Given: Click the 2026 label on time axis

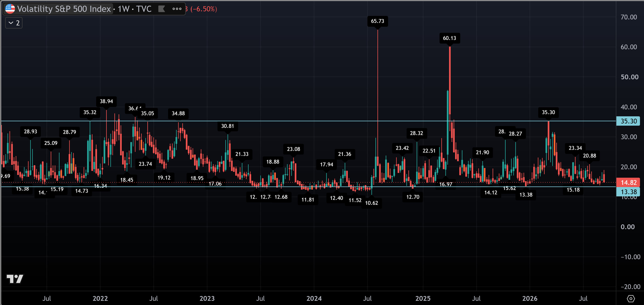Looking at the screenshot, I should coord(530,298).
